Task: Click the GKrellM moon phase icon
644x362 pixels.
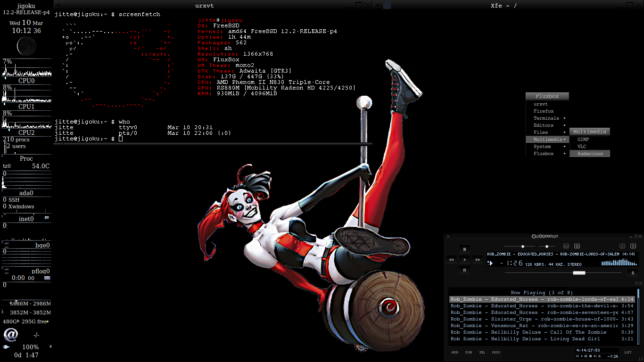Action: [x=26, y=46]
